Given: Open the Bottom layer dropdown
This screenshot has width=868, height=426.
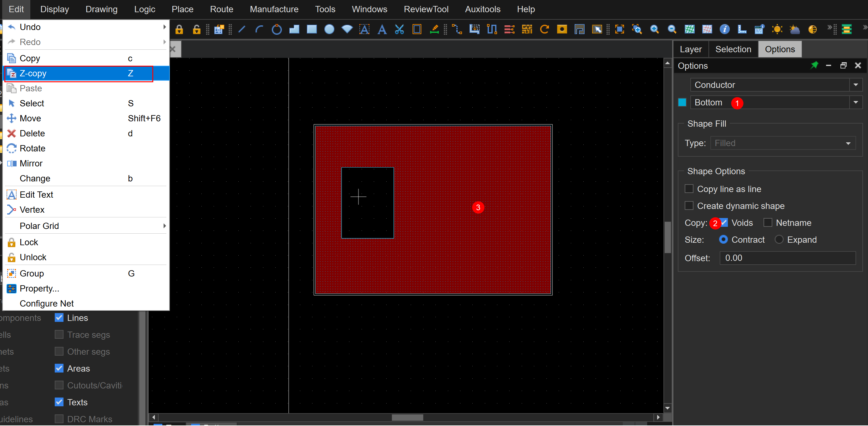Looking at the screenshot, I should click(x=855, y=103).
